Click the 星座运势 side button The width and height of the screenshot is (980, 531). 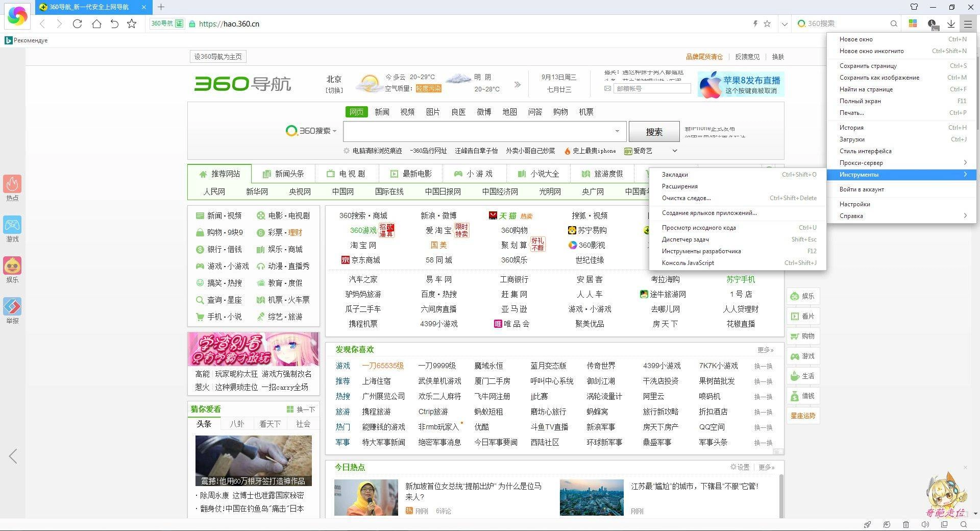[803, 416]
